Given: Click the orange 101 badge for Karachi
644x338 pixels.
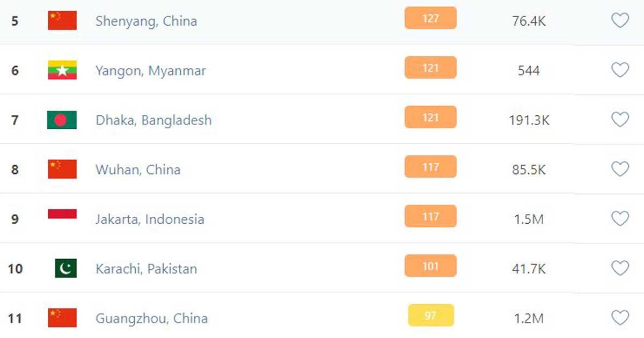Looking at the screenshot, I should coord(430,266).
